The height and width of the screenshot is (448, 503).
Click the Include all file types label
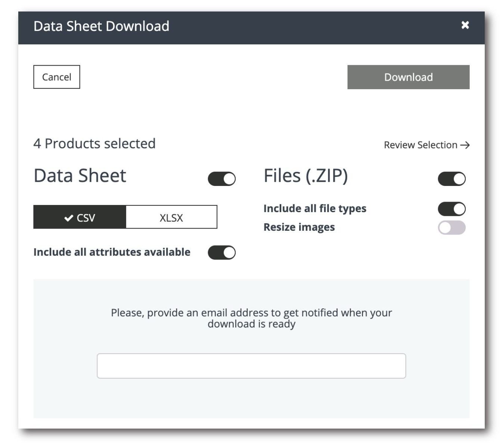click(x=314, y=209)
